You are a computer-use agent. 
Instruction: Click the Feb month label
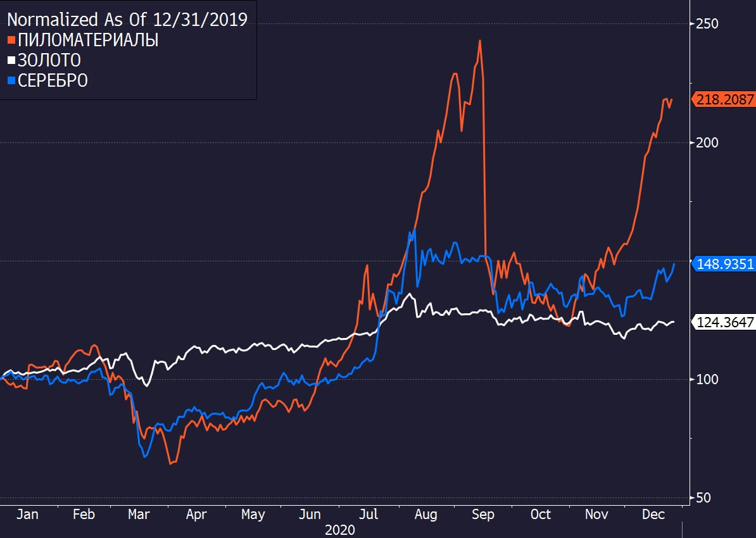(x=84, y=515)
